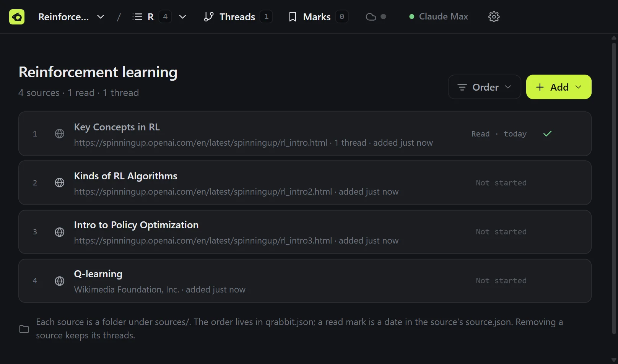Open the Q-learning source
The width and height of the screenshot is (618, 364).
(x=305, y=281)
